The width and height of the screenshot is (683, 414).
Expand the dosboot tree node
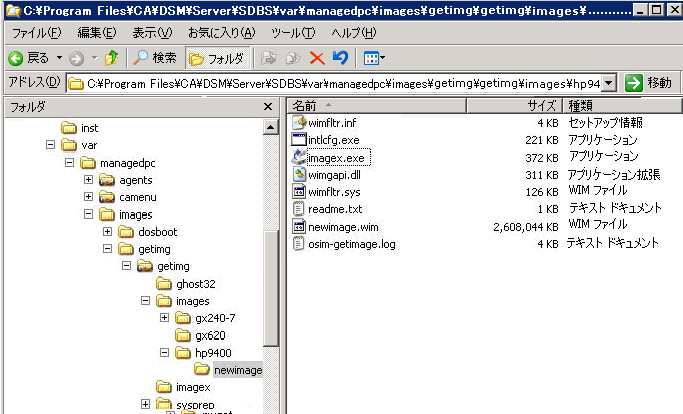107,231
